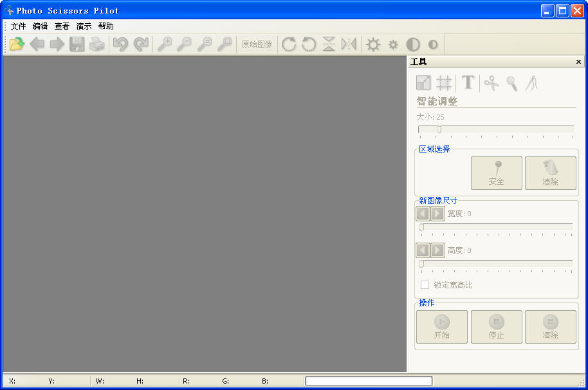Select the crop grid tool
588x390 pixels.
(x=444, y=83)
